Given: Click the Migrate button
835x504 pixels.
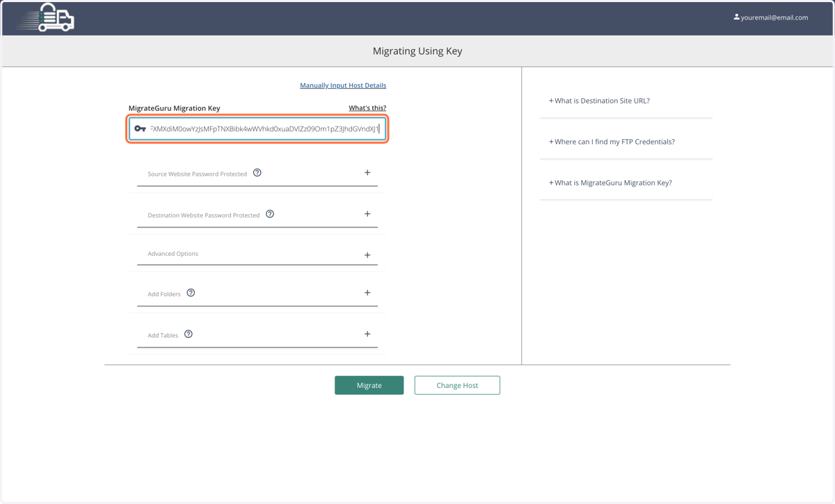Looking at the screenshot, I should tap(369, 385).
